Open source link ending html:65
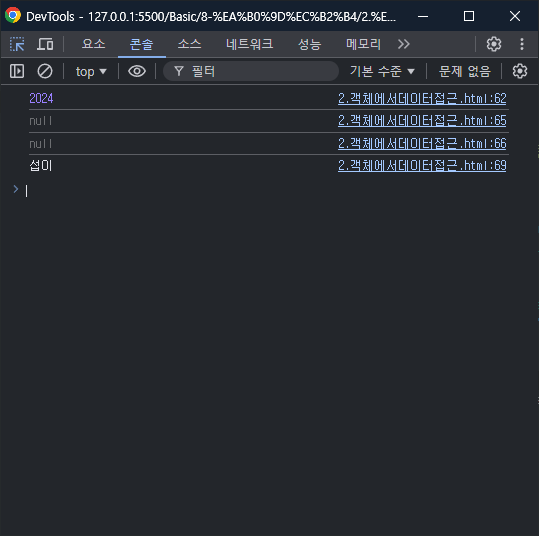 point(422,121)
